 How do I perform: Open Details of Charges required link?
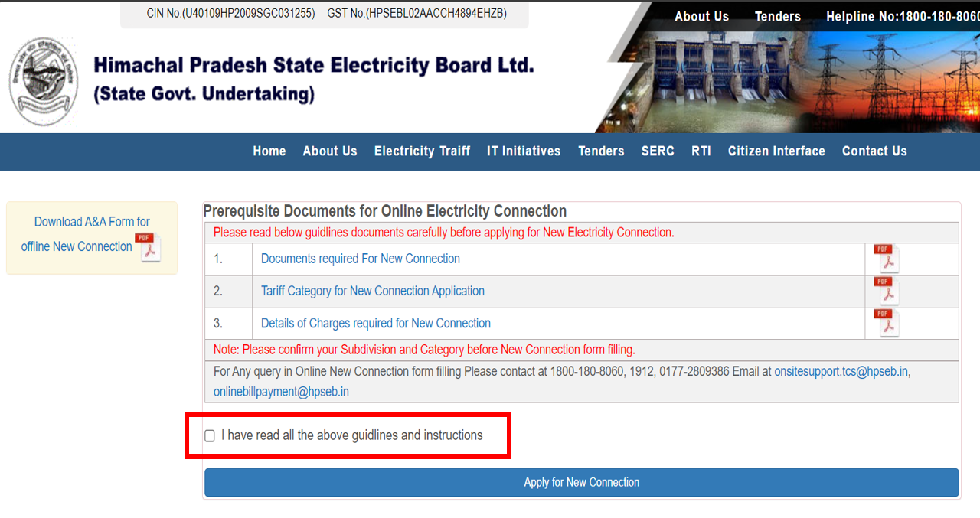(376, 324)
